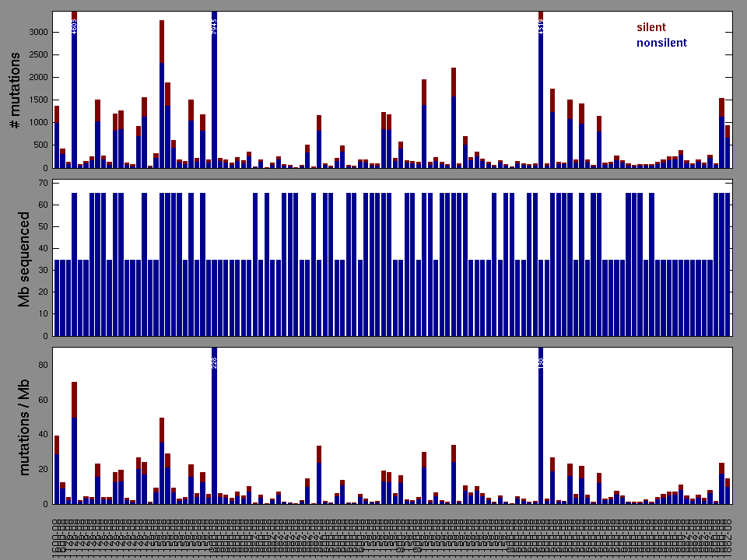This screenshot has width=747, height=560.
Task: Click the 60 tick on mutations/Mb axis
Action: click(x=44, y=401)
